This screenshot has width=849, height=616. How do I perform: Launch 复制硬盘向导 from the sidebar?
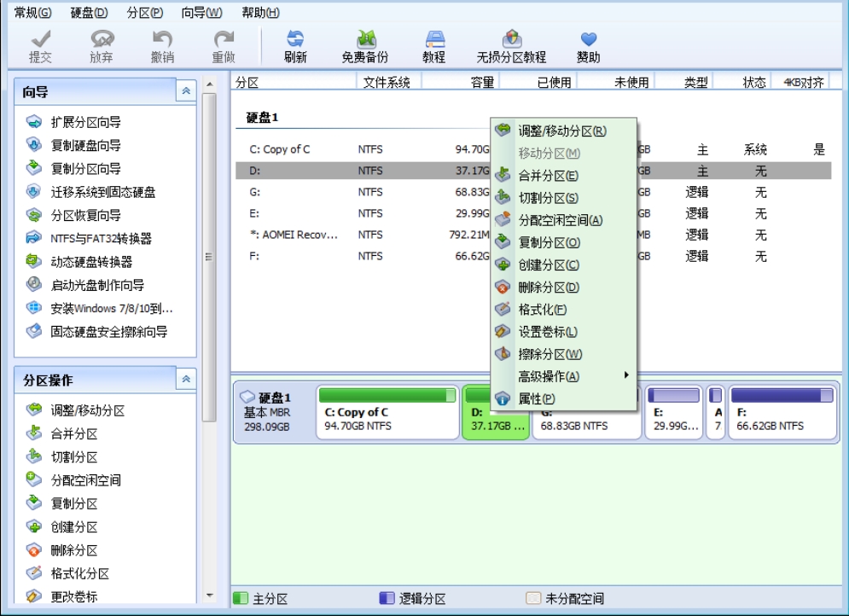pos(73,146)
